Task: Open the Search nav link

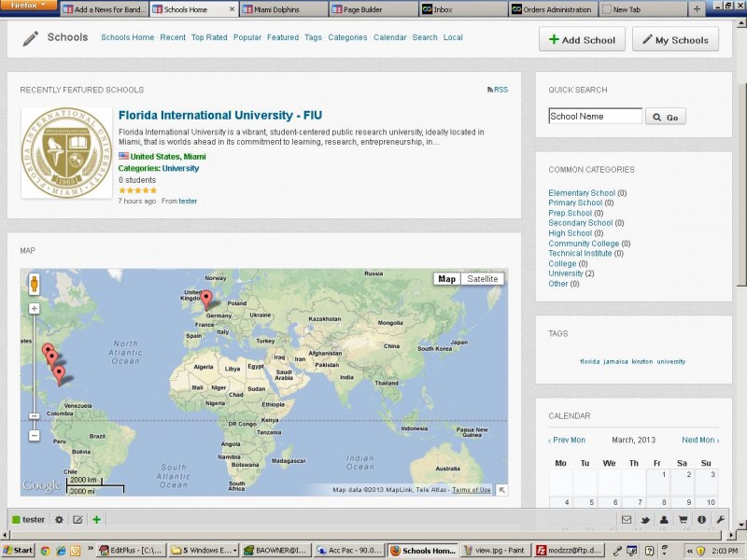Action: [x=425, y=37]
